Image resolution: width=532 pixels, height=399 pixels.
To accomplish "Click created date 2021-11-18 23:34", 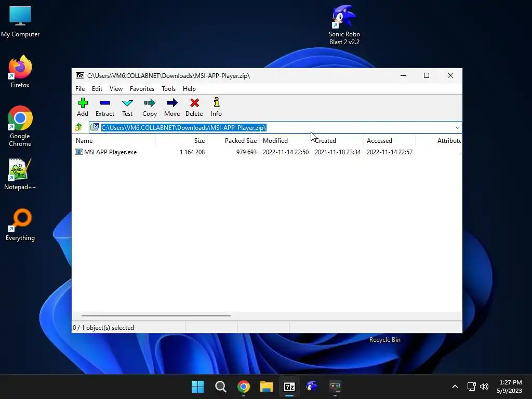I will (338, 152).
